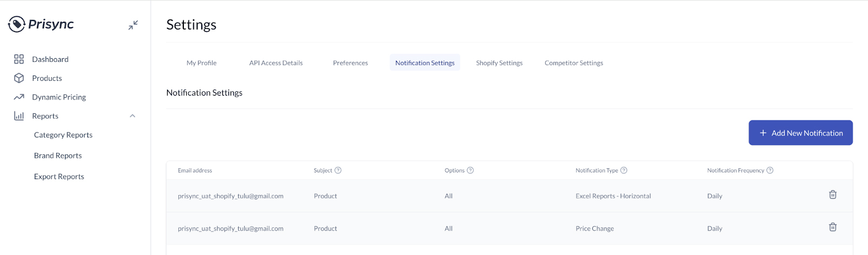The width and height of the screenshot is (868, 255).
Task: Click the help icon beside Notification Type
Action: [624, 170]
